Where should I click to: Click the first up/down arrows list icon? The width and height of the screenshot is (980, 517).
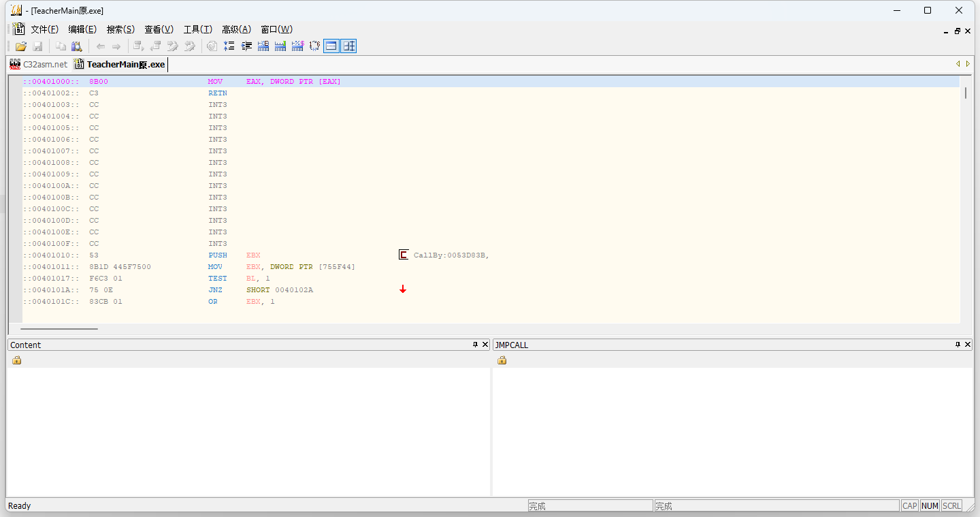click(229, 46)
